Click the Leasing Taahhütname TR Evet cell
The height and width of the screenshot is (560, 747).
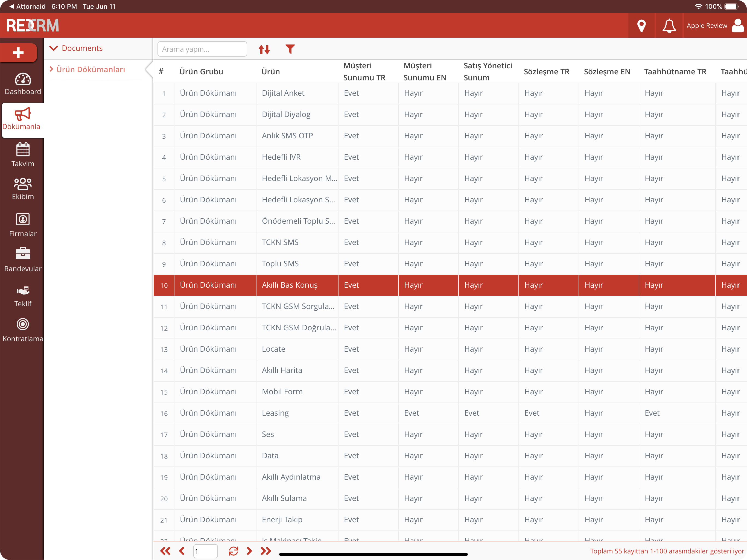tap(677, 413)
